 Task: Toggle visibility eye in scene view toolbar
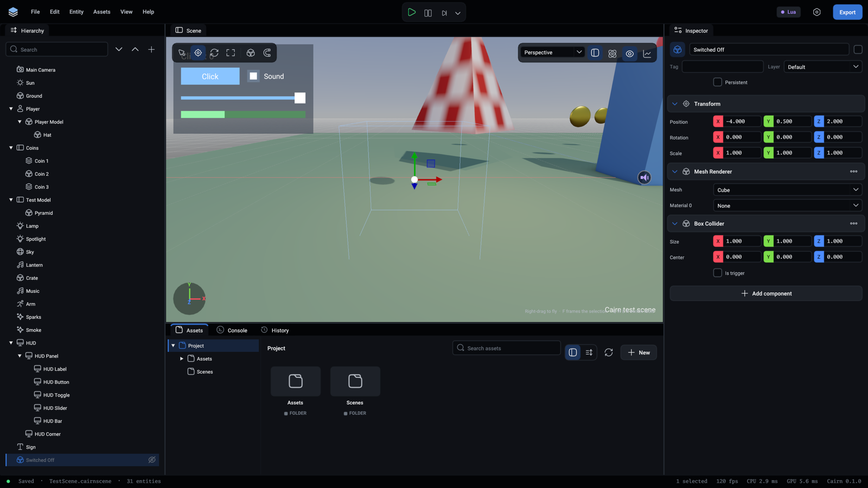630,53
